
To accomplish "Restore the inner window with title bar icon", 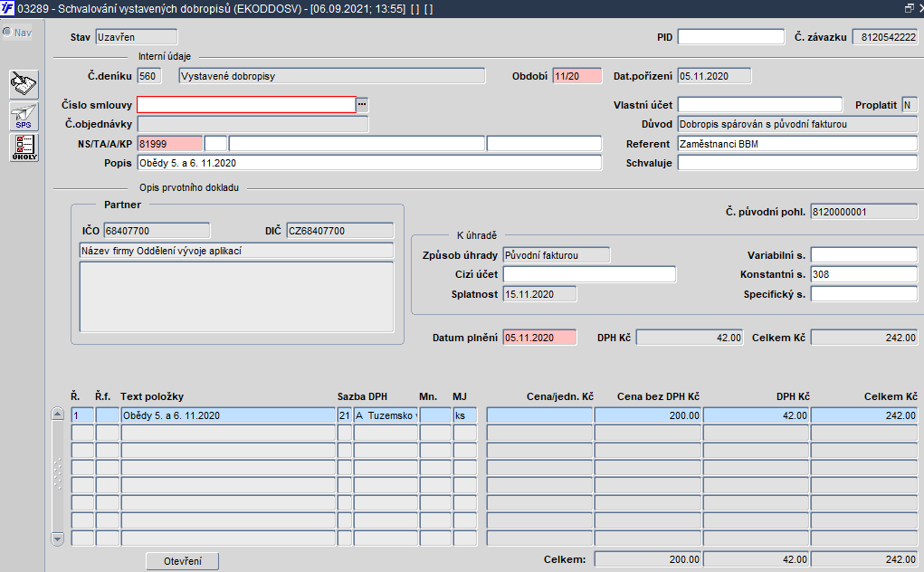I will point(909,8).
